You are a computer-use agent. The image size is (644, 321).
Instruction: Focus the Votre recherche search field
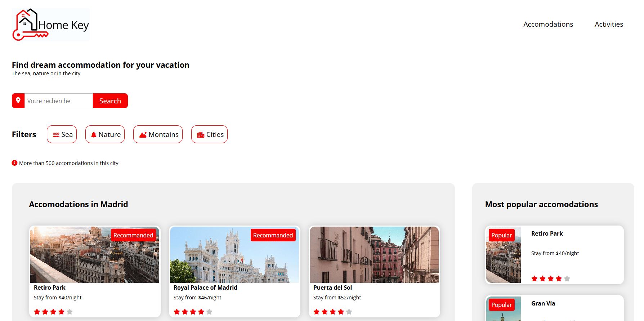(x=58, y=101)
